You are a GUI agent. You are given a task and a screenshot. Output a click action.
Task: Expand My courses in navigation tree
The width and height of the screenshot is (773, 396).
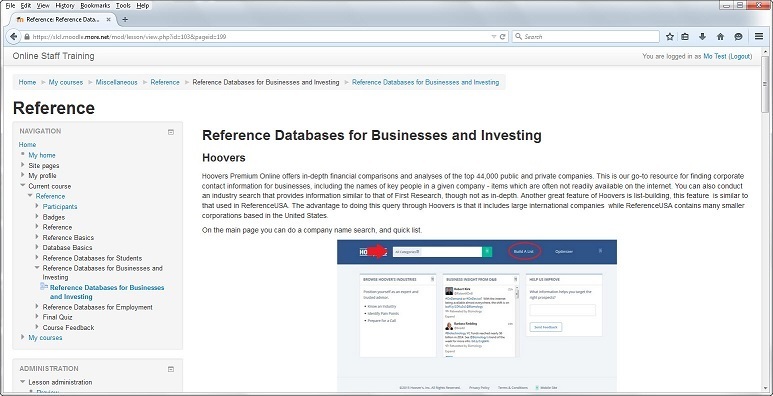(x=23, y=337)
